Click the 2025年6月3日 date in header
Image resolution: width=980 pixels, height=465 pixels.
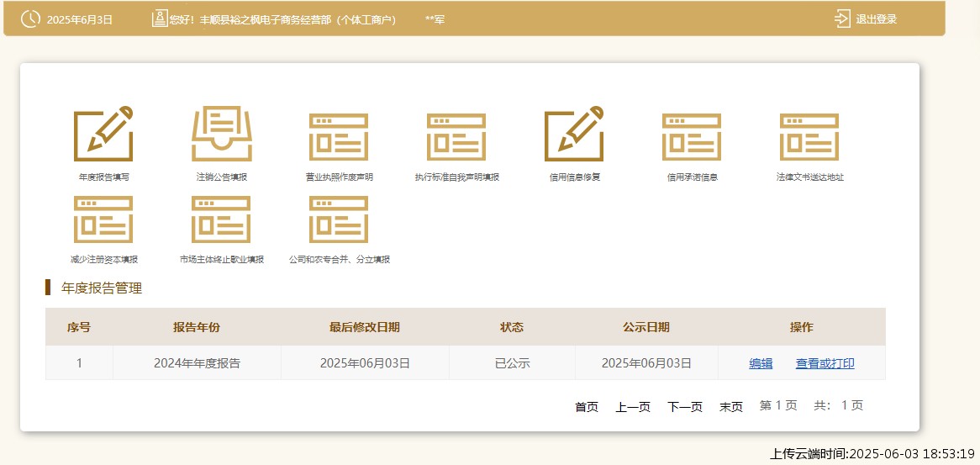pyautogui.click(x=79, y=19)
